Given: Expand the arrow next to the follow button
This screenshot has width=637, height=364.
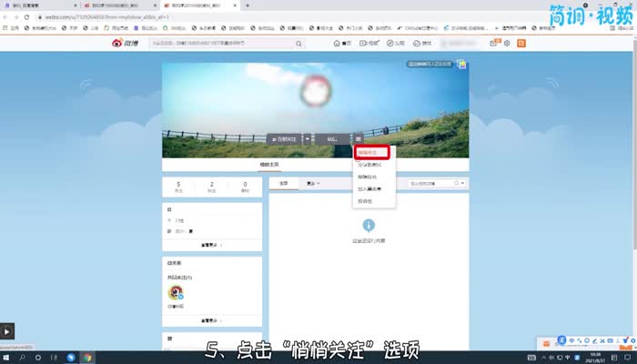Looking at the screenshot, I should 308,138.
